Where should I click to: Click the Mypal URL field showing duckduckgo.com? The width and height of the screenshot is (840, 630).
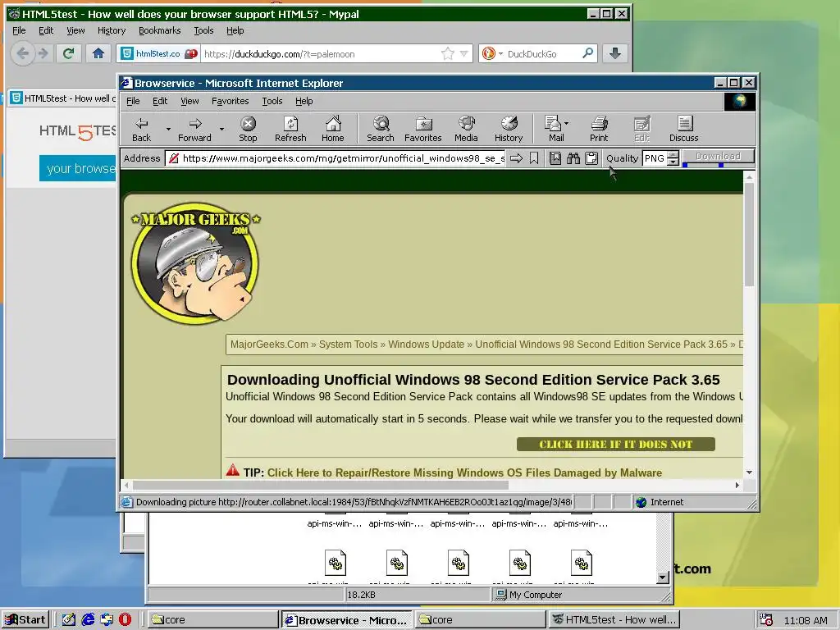[x=321, y=53]
